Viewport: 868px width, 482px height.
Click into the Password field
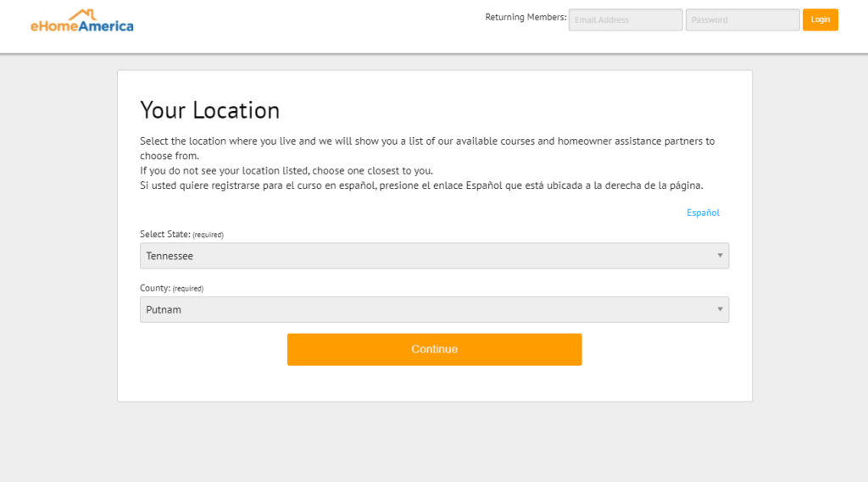tap(743, 20)
